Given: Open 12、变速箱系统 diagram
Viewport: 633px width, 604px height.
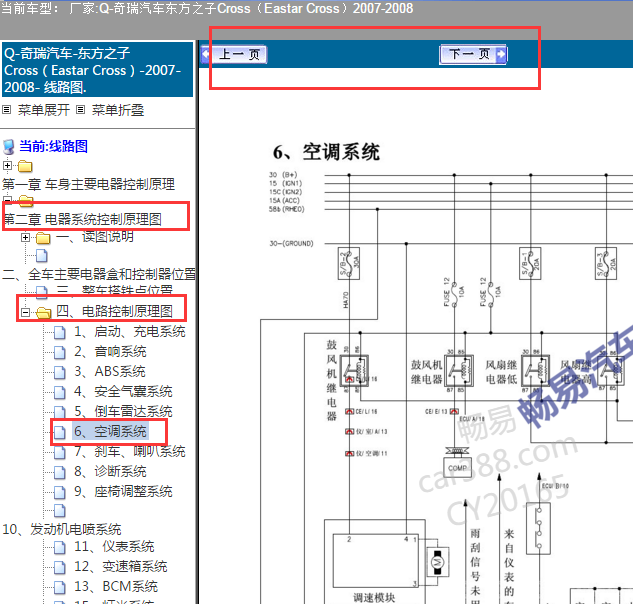Looking at the screenshot, I should (x=121, y=566).
